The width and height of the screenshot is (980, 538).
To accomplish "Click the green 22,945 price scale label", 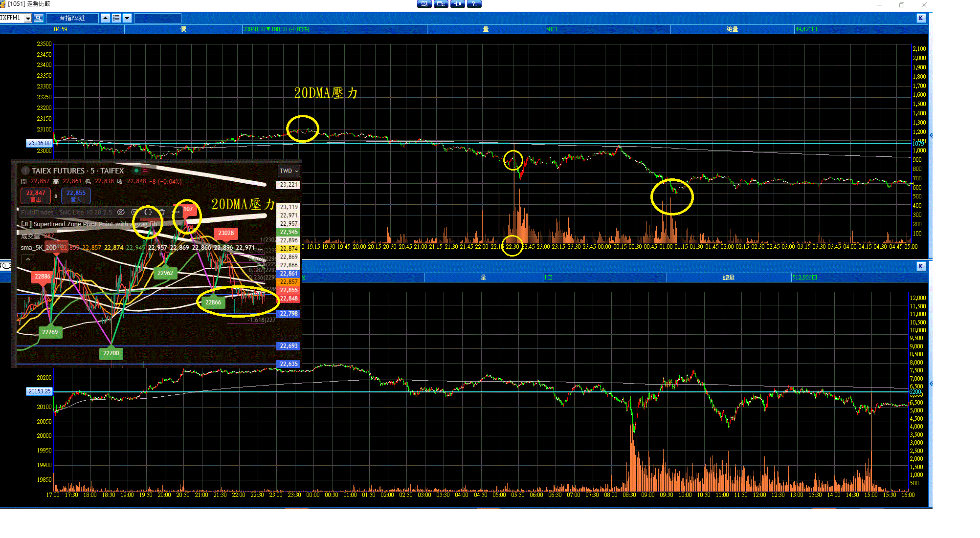I will point(289,232).
